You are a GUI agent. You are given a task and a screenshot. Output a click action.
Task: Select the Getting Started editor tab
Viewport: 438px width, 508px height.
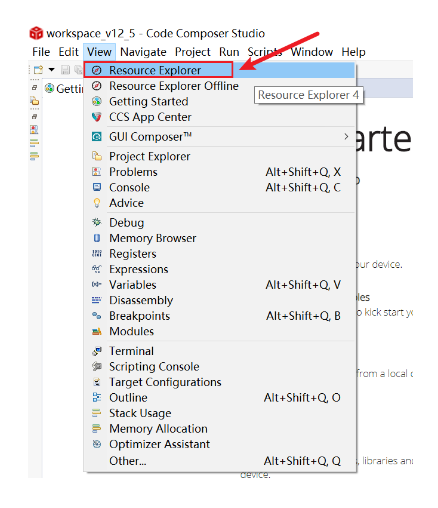click(64, 89)
